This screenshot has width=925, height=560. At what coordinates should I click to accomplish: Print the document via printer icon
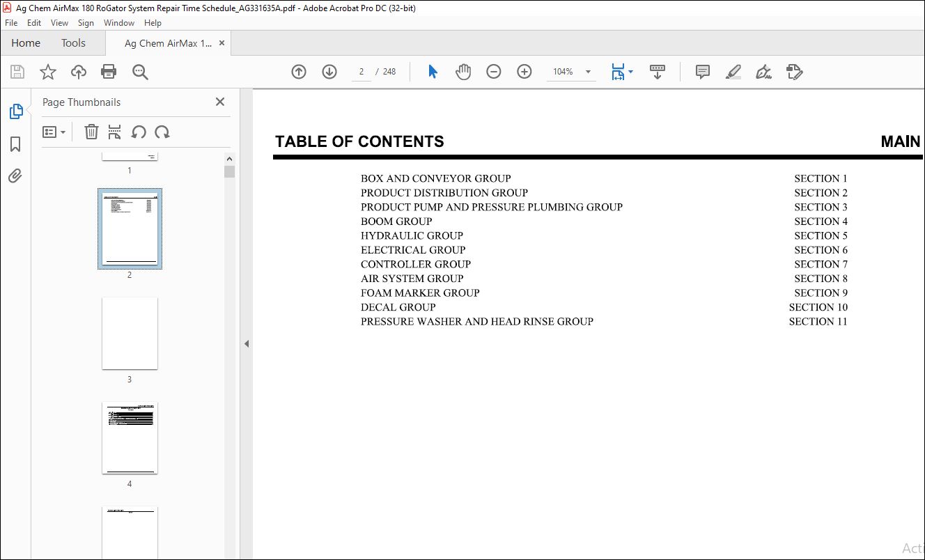click(x=109, y=72)
